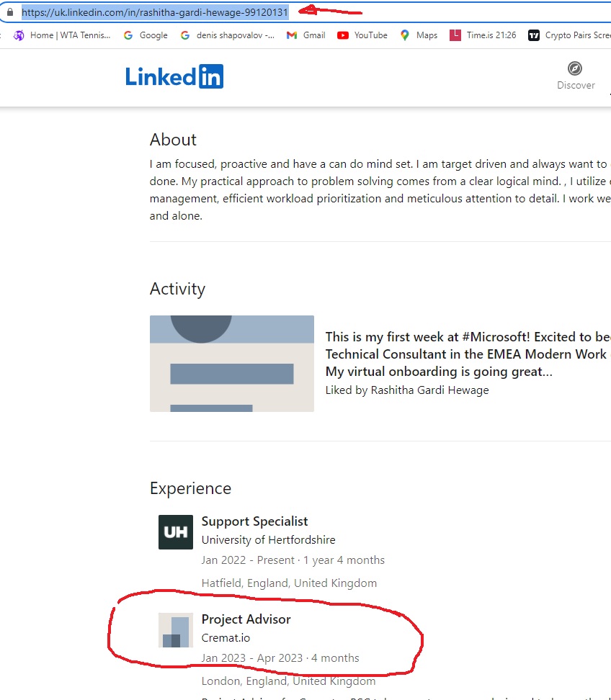611x700 pixels.
Task: Open the Gmail bookmark
Action: pyautogui.click(x=306, y=35)
